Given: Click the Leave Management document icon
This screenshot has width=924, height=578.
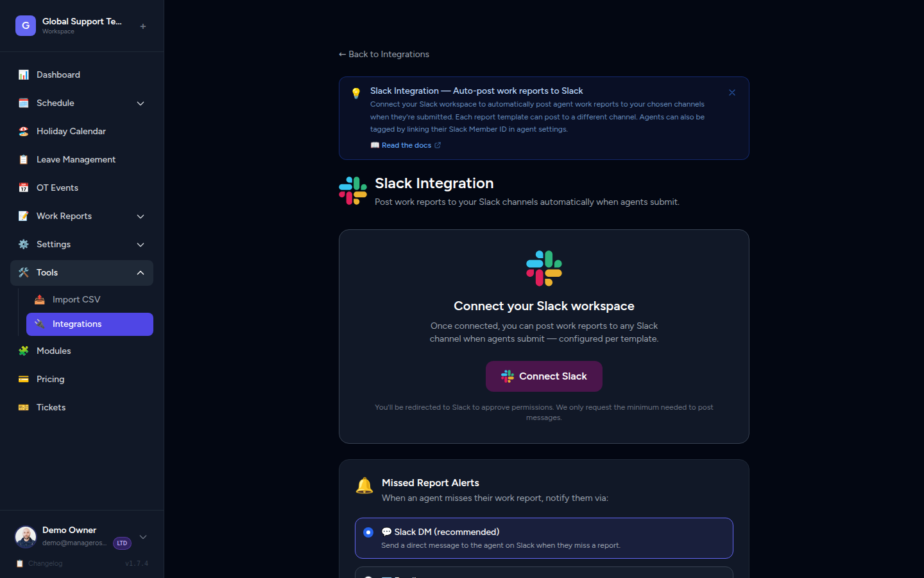Looking at the screenshot, I should coord(24,159).
